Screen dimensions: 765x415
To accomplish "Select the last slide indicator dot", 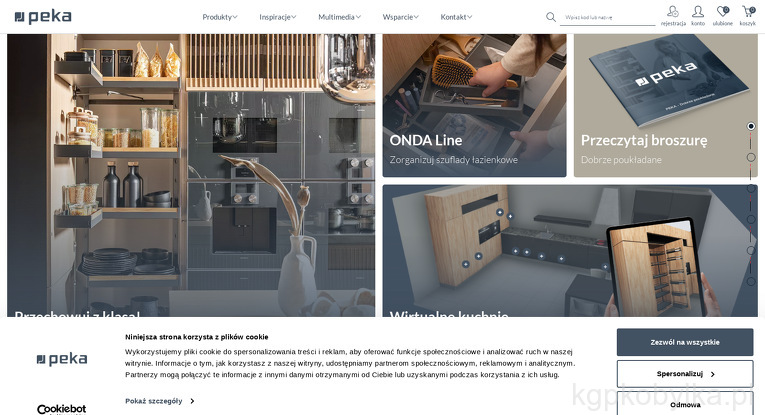I will pos(751,281).
